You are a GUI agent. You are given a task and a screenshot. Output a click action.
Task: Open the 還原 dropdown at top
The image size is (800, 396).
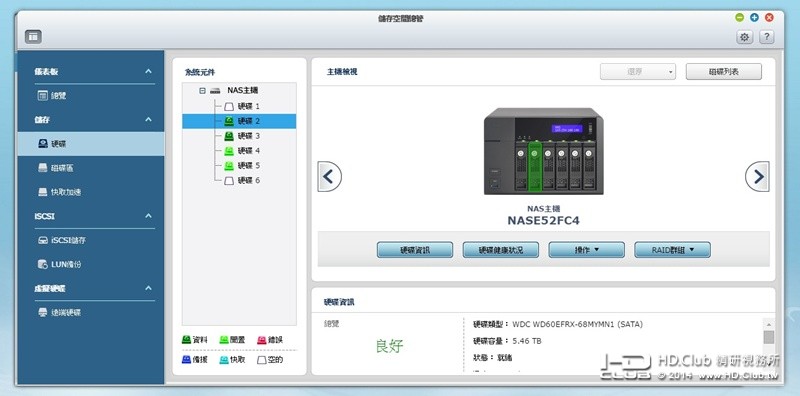[x=638, y=72]
